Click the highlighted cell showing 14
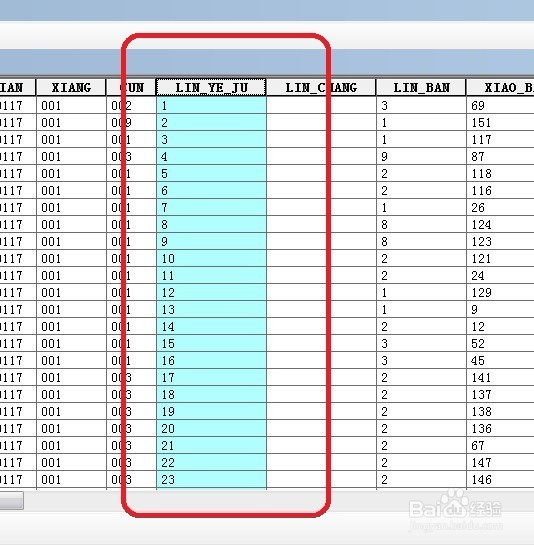 click(x=211, y=327)
